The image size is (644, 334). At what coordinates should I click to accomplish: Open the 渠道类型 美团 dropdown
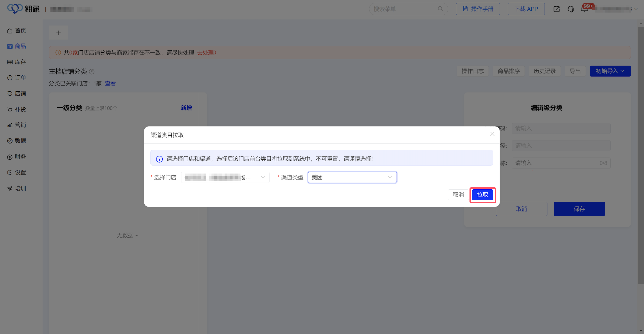(352, 177)
